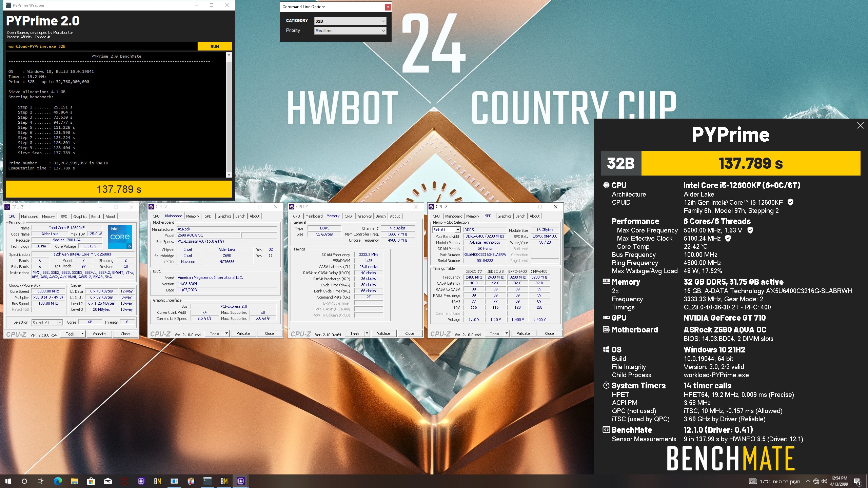The height and width of the screenshot is (488, 868).
Task: Open the volume speaker tray icon
Action: (824, 481)
